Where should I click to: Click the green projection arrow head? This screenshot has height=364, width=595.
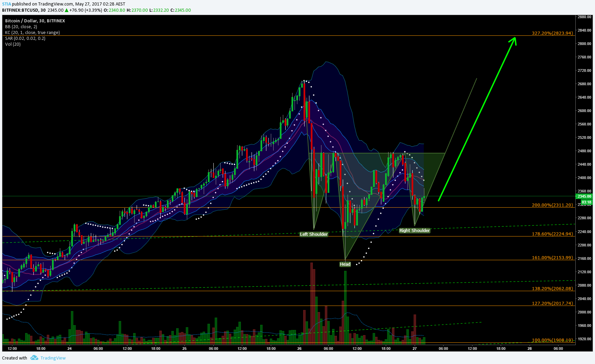pos(513,41)
